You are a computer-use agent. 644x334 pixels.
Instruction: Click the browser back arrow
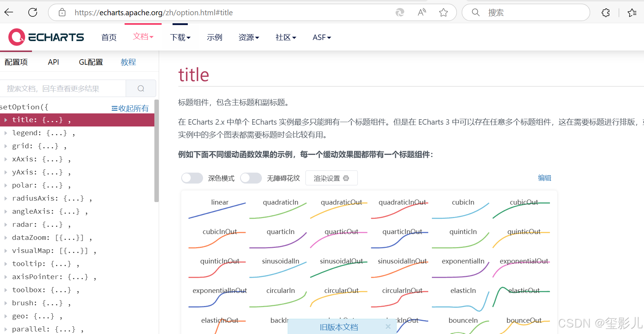tap(8, 12)
